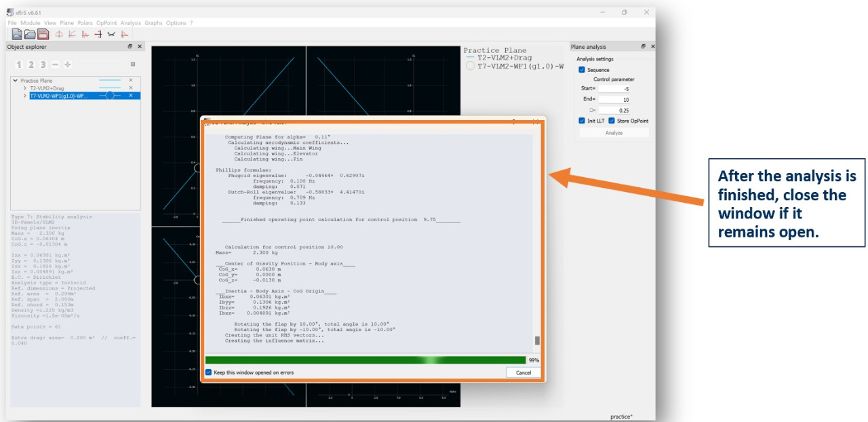The width and height of the screenshot is (868, 422).
Task: Click the T7-VLM2-WF1 line style swatch
Action: pos(109,96)
